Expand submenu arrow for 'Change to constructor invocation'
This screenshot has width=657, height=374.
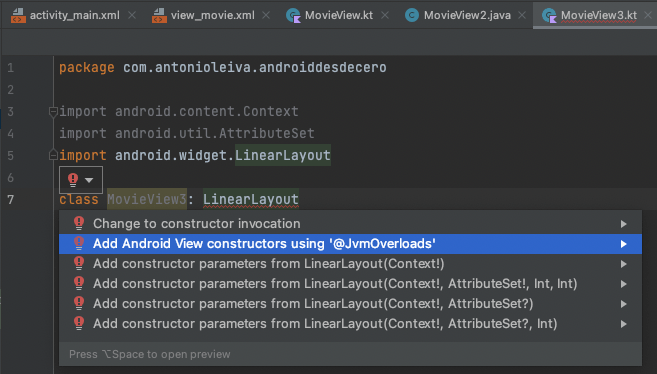coord(623,224)
